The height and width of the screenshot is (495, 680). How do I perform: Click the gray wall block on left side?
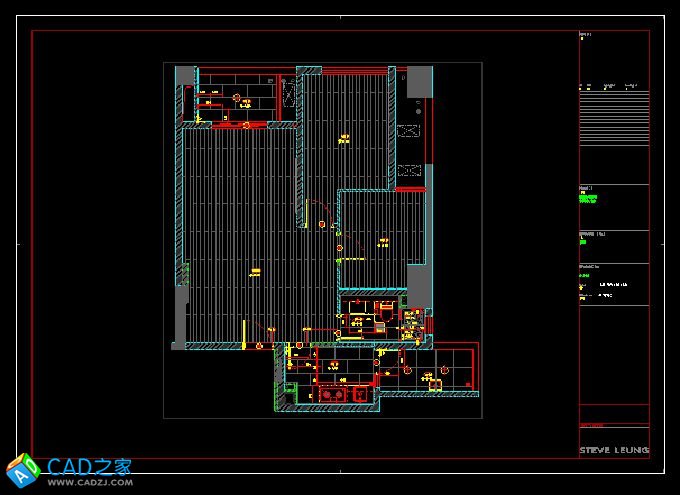(x=179, y=315)
